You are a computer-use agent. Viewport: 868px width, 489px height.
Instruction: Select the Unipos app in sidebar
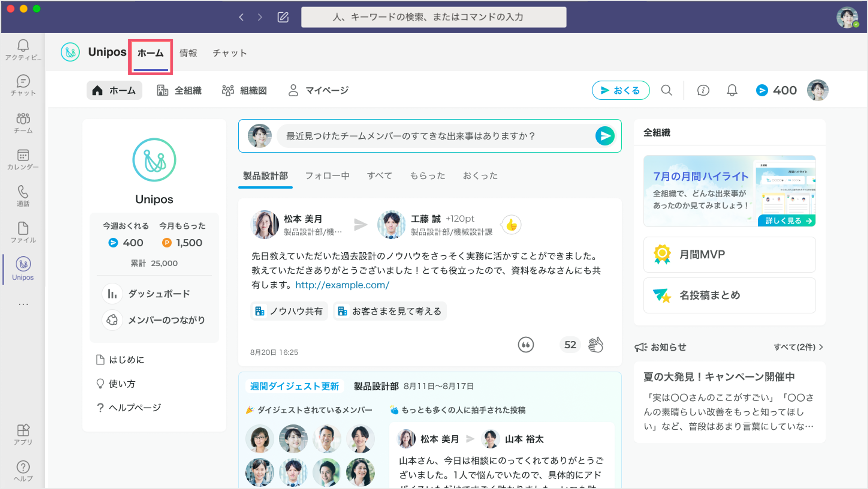(23, 269)
